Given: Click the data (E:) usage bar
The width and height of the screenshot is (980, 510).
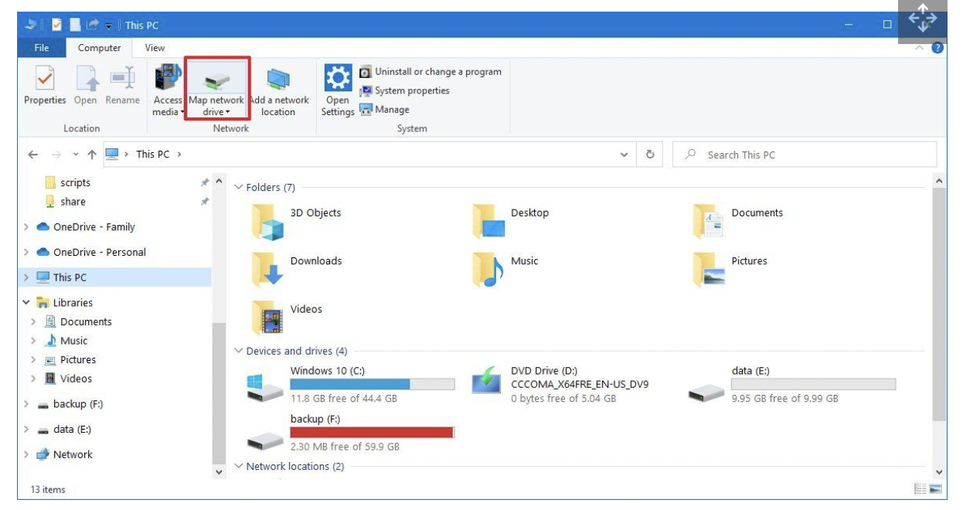Looking at the screenshot, I should pyautogui.click(x=813, y=384).
